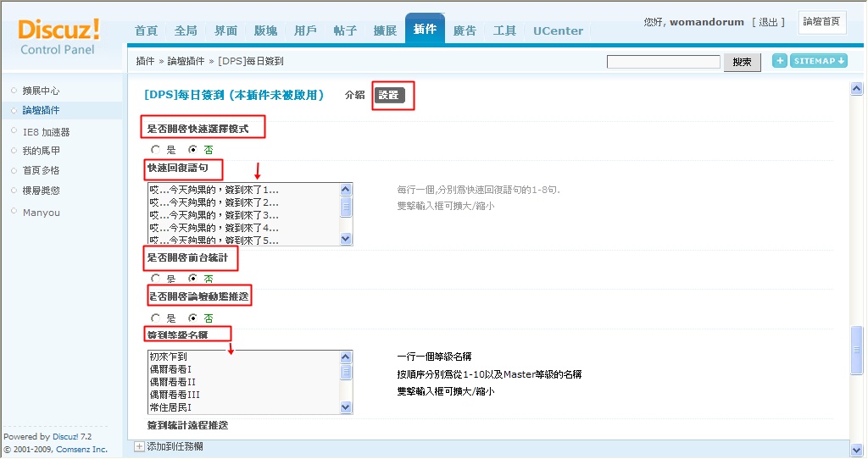Image resolution: width=868 pixels, height=459 pixels.
Task: Select 否 for 是否開啓前台統計
Action: click(192, 278)
